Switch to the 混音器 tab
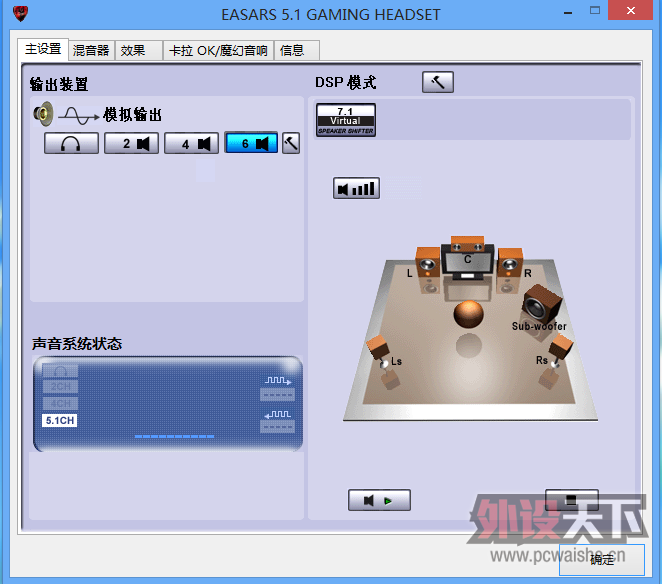The width and height of the screenshot is (662, 584). pos(91,50)
